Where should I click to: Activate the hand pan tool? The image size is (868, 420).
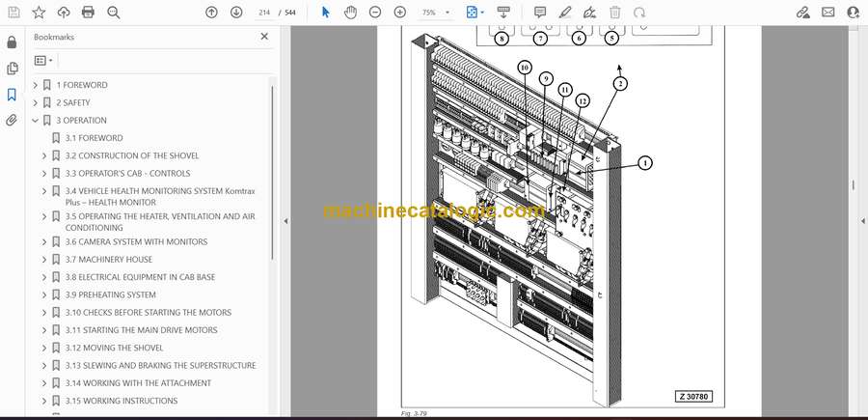point(350,13)
